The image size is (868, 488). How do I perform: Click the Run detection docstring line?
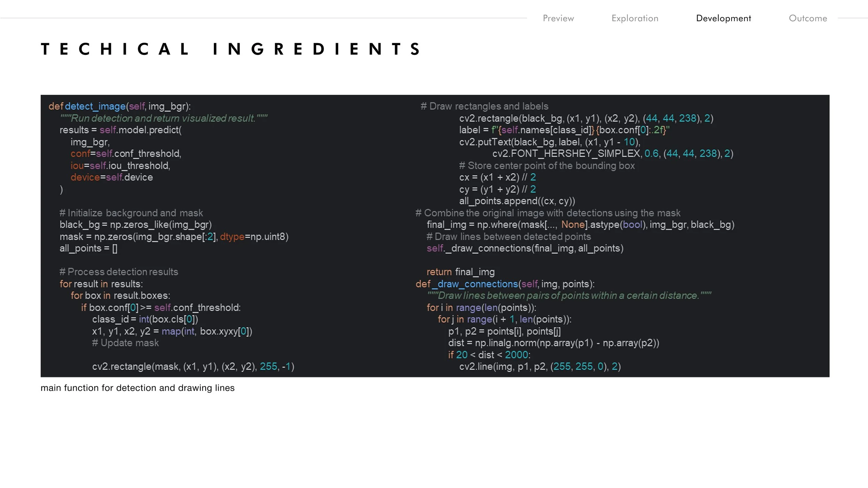164,118
